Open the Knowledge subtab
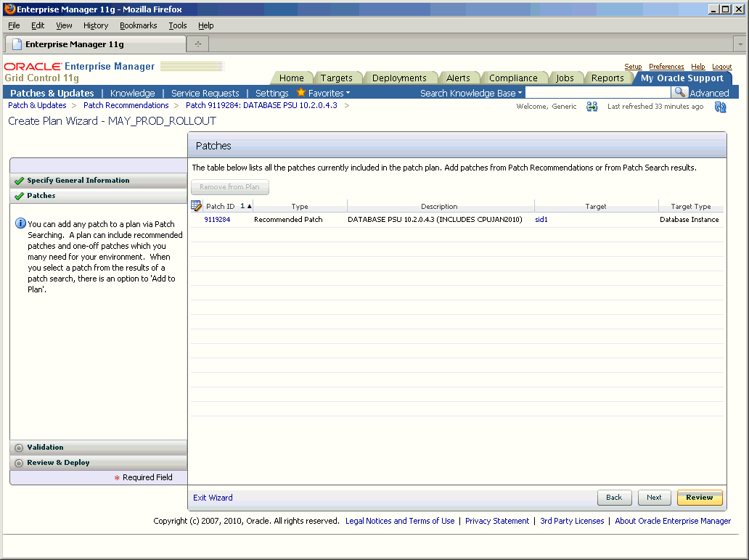The image size is (749, 560). 132,93
